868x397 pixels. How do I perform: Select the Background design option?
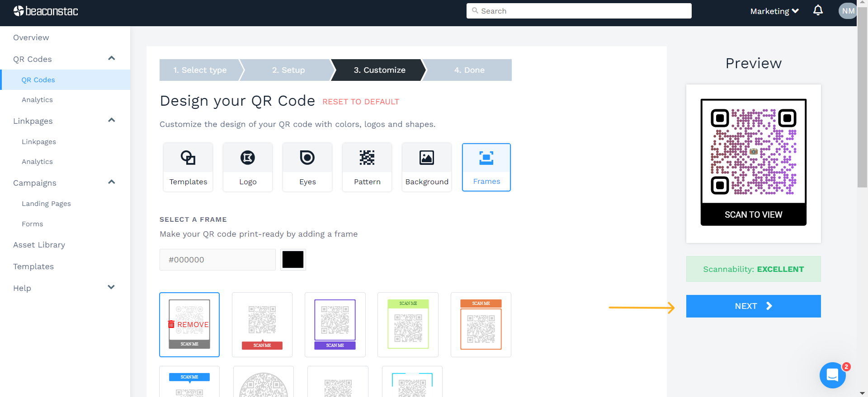427,168
